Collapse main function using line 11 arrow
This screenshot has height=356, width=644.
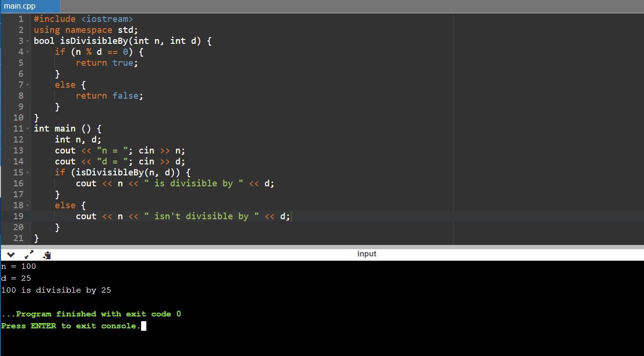click(x=28, y=129)
